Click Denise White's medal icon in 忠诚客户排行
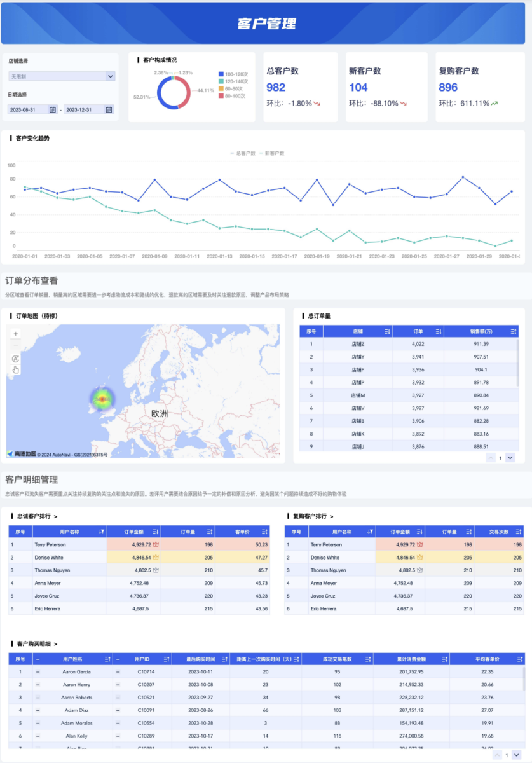This screenshot has width=532, height=763. [x=156, y=557]
